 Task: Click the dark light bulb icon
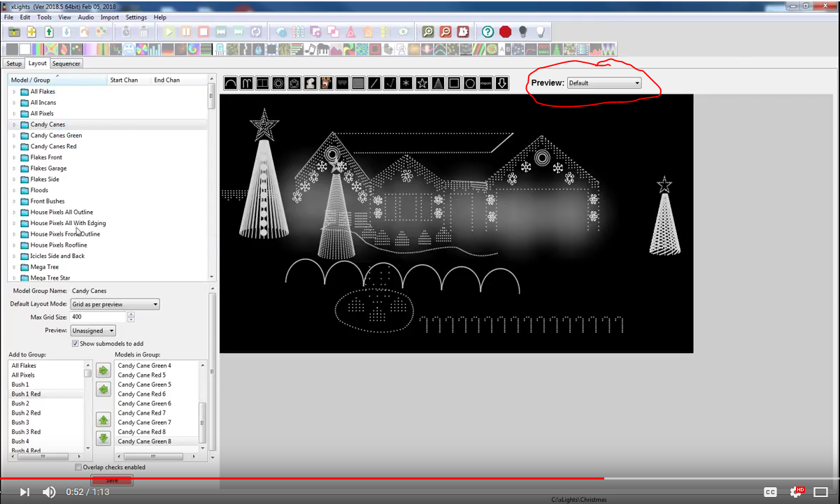522,32
